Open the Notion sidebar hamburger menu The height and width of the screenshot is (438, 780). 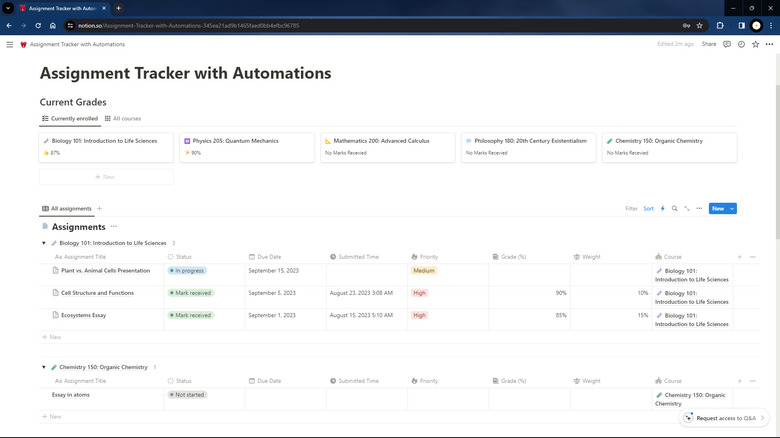(x=9, y=44)
